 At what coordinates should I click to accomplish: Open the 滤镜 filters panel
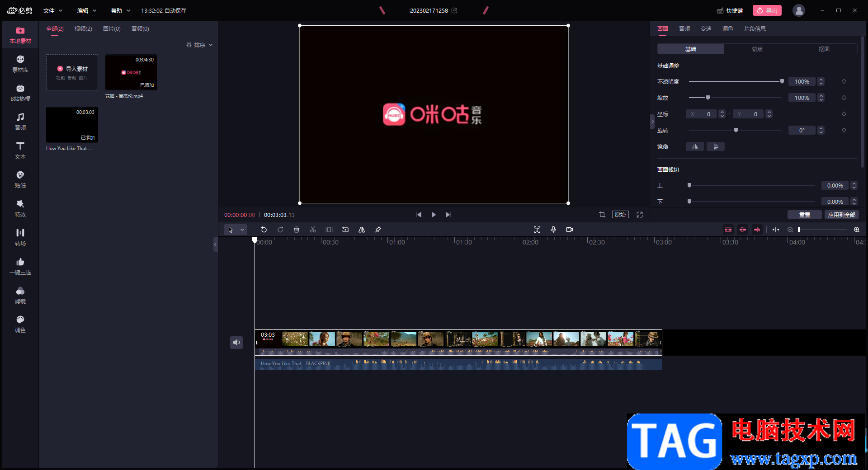point(20,295)
